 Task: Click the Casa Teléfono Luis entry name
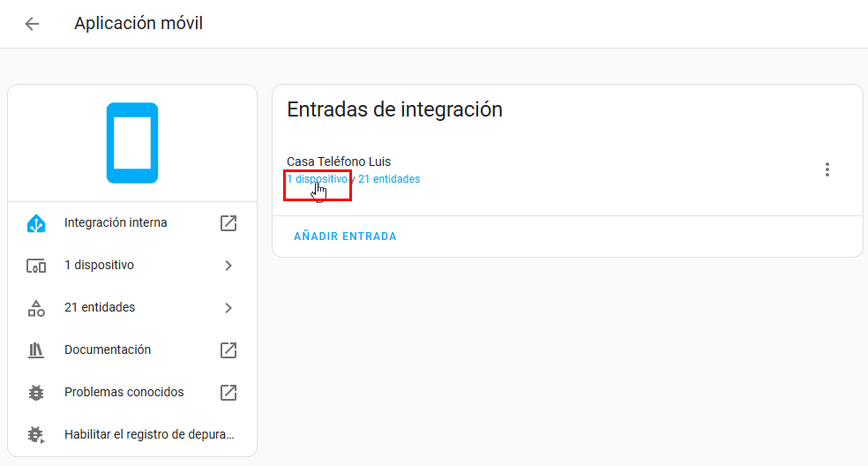pos(339,162)
